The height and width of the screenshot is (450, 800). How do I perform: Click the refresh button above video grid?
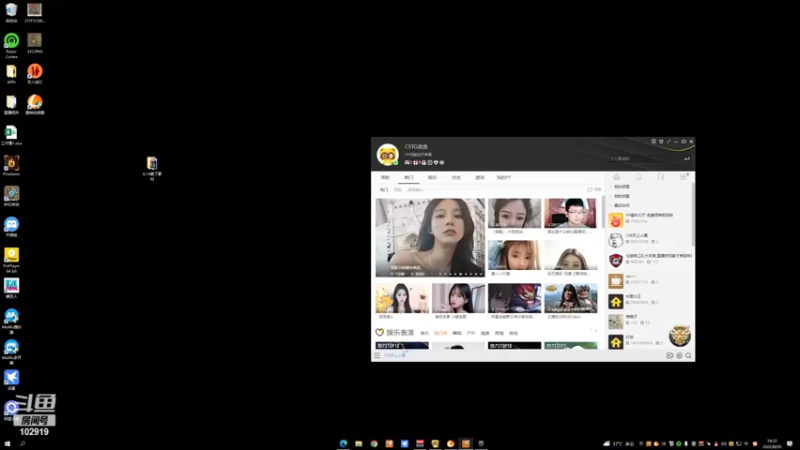[x=594, y=189]
